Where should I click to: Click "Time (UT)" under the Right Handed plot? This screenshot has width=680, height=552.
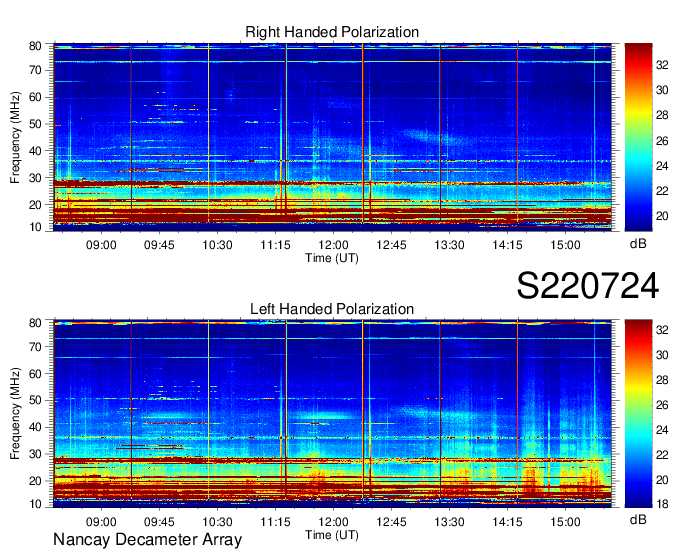pyautogui.click(x=332, y=258)
